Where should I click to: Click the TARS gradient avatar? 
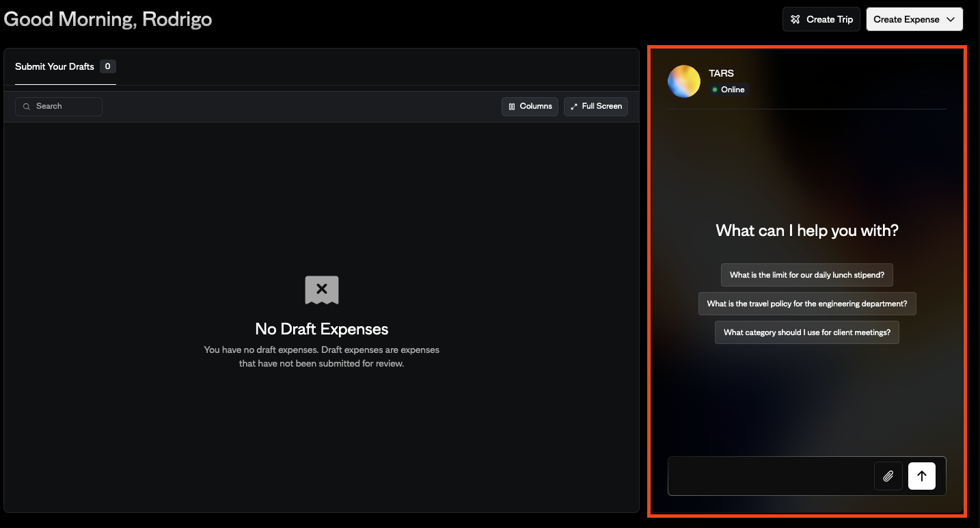[683, 81]
